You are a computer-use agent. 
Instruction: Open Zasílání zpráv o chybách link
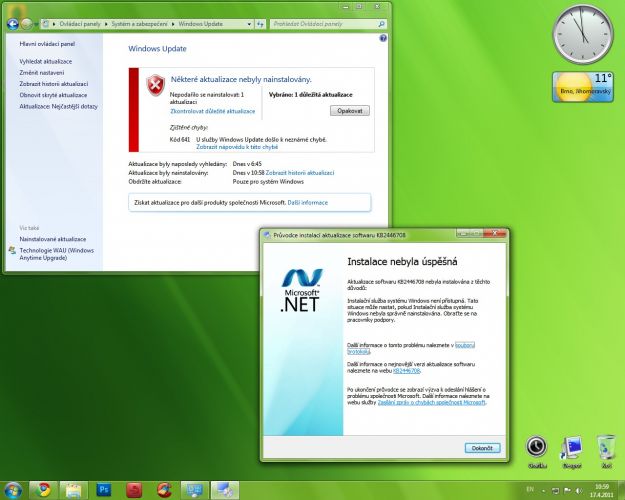[x=431, y=402]
